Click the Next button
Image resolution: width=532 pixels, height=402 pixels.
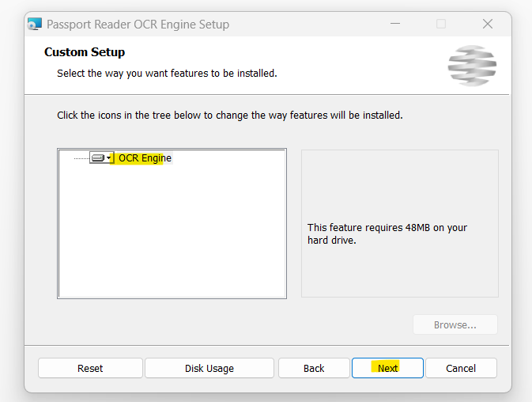[387, 368]
